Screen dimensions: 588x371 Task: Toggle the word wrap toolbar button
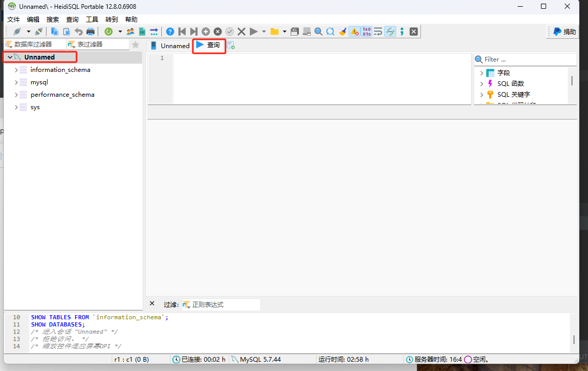coord(378,32)
